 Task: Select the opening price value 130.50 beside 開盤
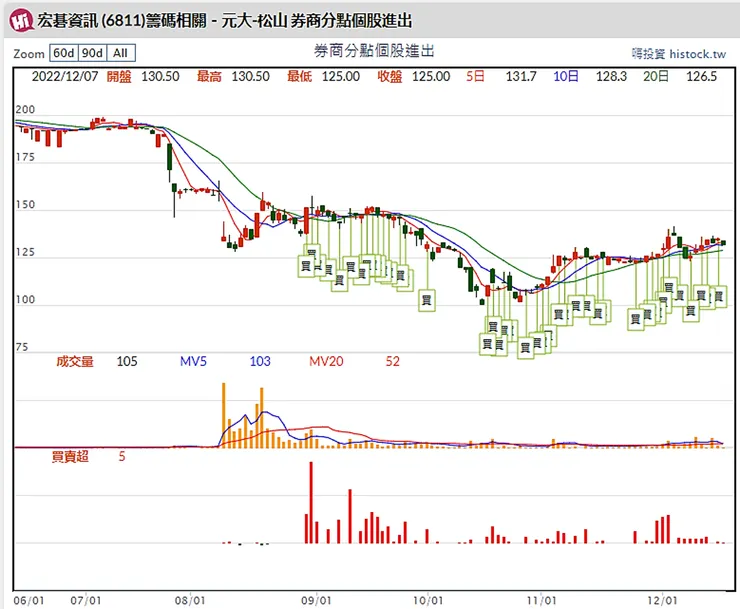click(x=160, y=76)
